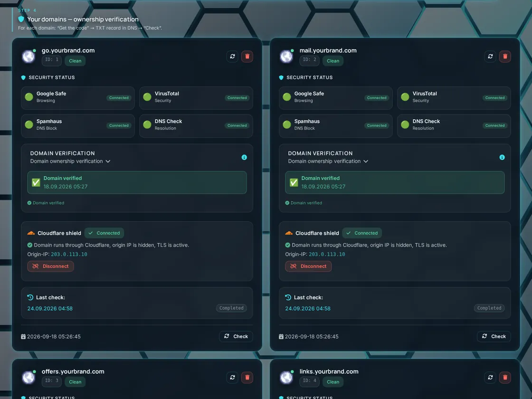The image size is (532, 399).
Task: Click the green checkmark in mail.yourbrand.com verified box
Action: tap(294, 182)
